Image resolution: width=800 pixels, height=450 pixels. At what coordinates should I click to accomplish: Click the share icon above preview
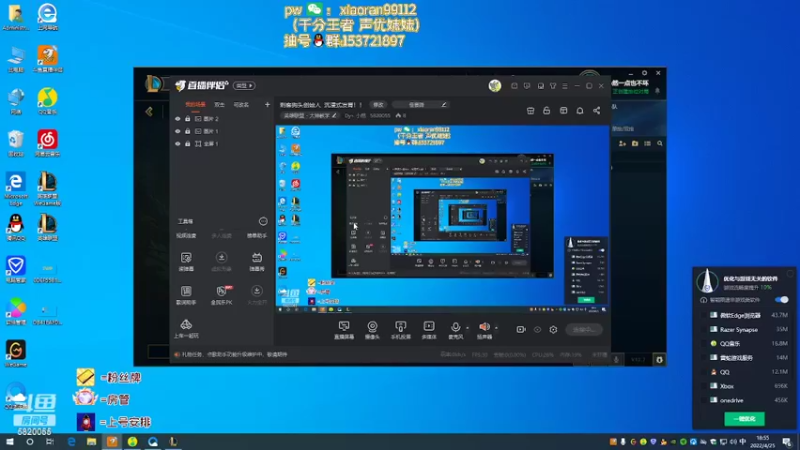(596, 111)
